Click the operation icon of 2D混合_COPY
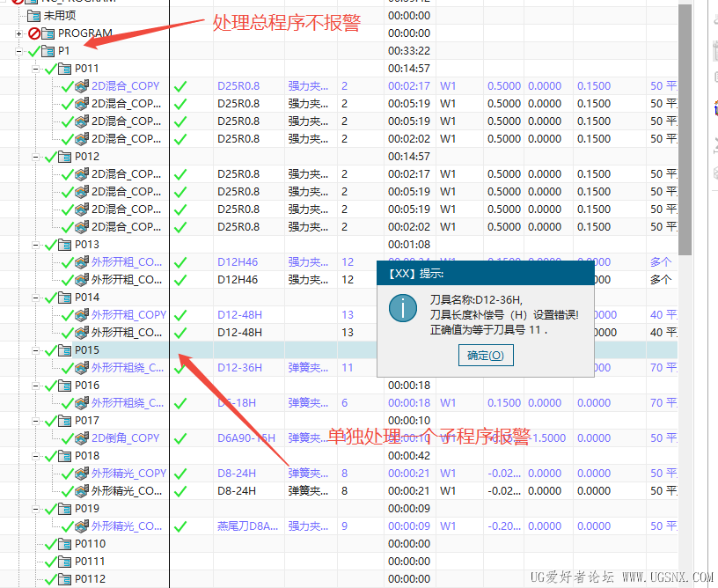718x588 pixels. [82, 86]
